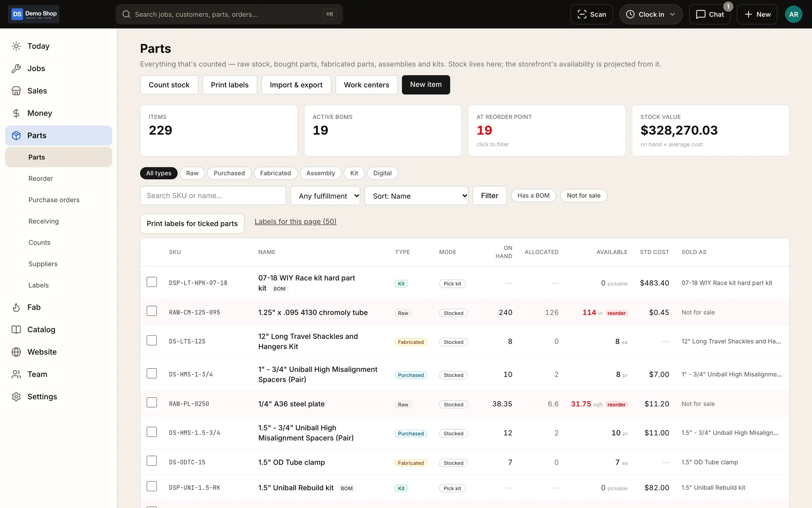Tick checkbox for DS-ODTC-15
The image size is (812, 508).
(x=152, y=461)
